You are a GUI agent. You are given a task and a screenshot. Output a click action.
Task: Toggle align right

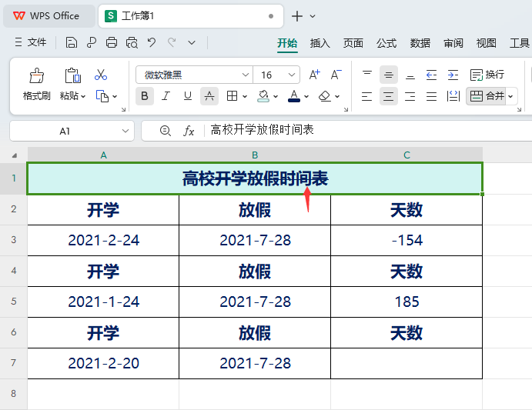pyautogui.click(x=410, y=96)
